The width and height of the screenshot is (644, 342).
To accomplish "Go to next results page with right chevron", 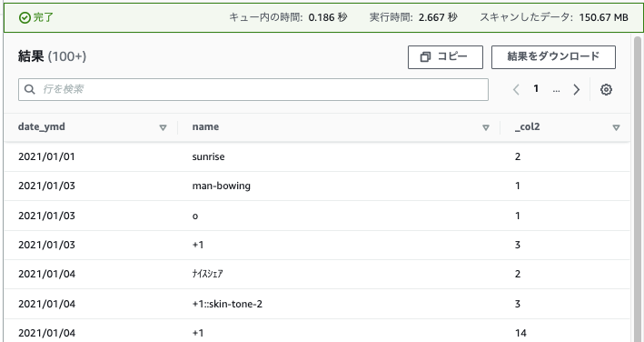I will (x=577, y=90).
